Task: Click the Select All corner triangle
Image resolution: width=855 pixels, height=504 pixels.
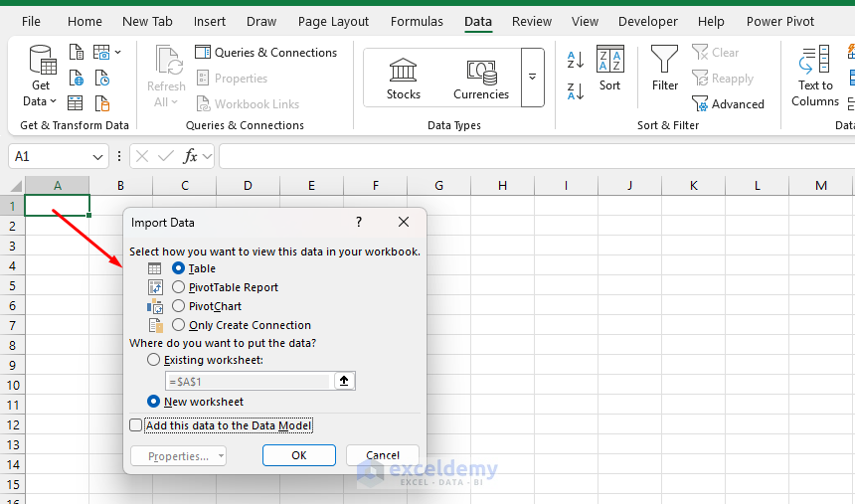Action: (x=14, y=186)
